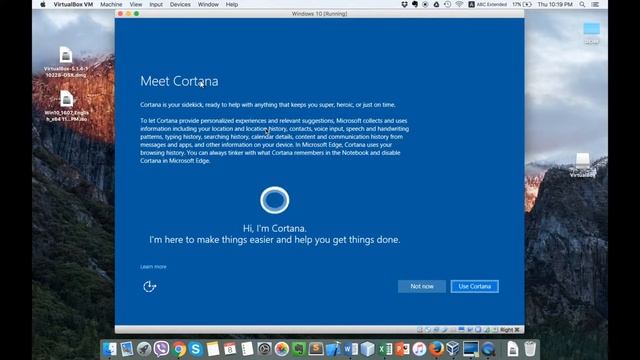Open iTunes in the Dock

419,349
